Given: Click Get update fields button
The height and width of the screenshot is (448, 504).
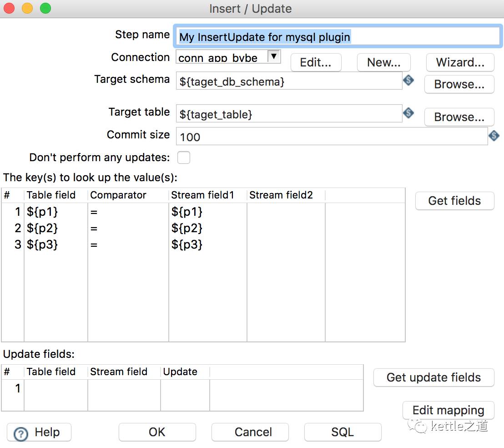Looking at the screenshot, I should [433, 377].
